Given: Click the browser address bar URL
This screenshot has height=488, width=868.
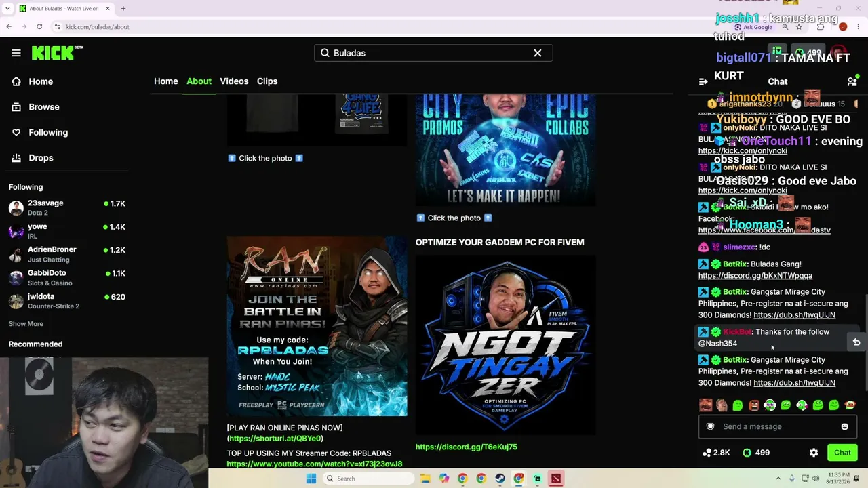Looking at the screenshot, I should pyautogui.click(x=98, y=27).
